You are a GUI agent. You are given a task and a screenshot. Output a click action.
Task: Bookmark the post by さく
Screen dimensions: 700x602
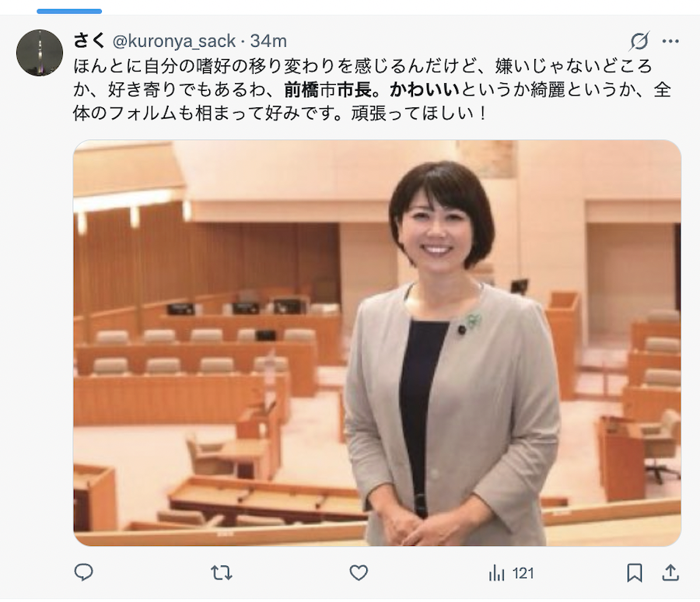tap(635, 573)
